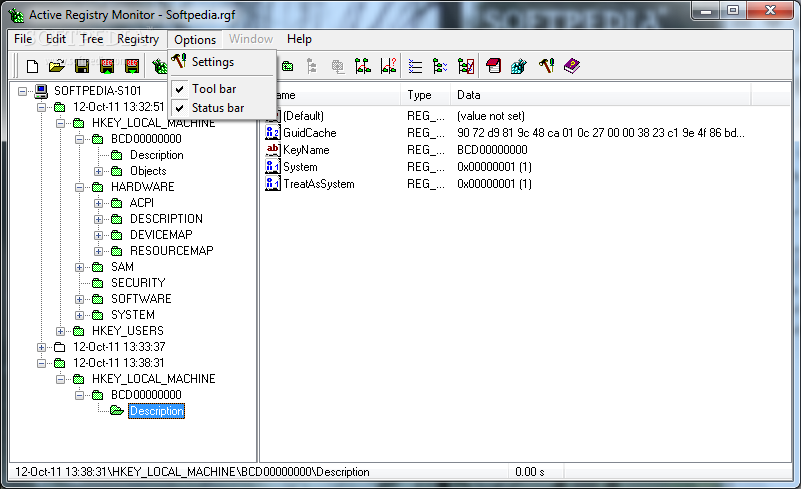
Task: Expand the 12-Oct-11 13:33:37 snapshot node
Action: (41, 347)
